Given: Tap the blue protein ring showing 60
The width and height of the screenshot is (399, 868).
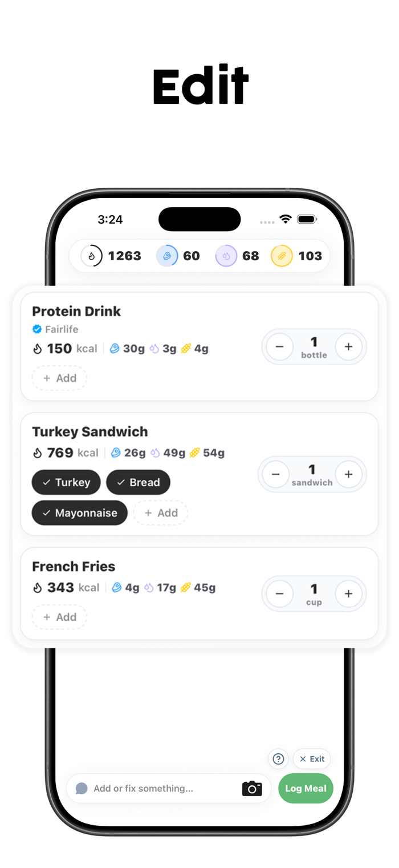Looking at the screenshot, I should click(x=167, y=256).
